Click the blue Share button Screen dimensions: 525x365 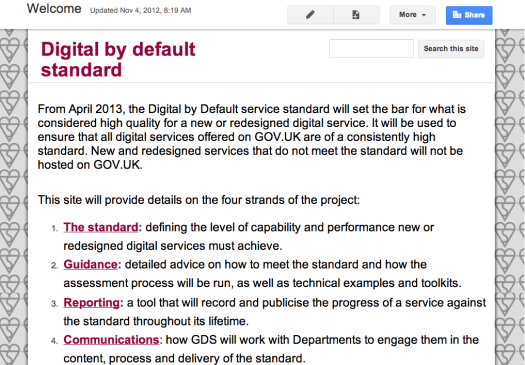469,15
